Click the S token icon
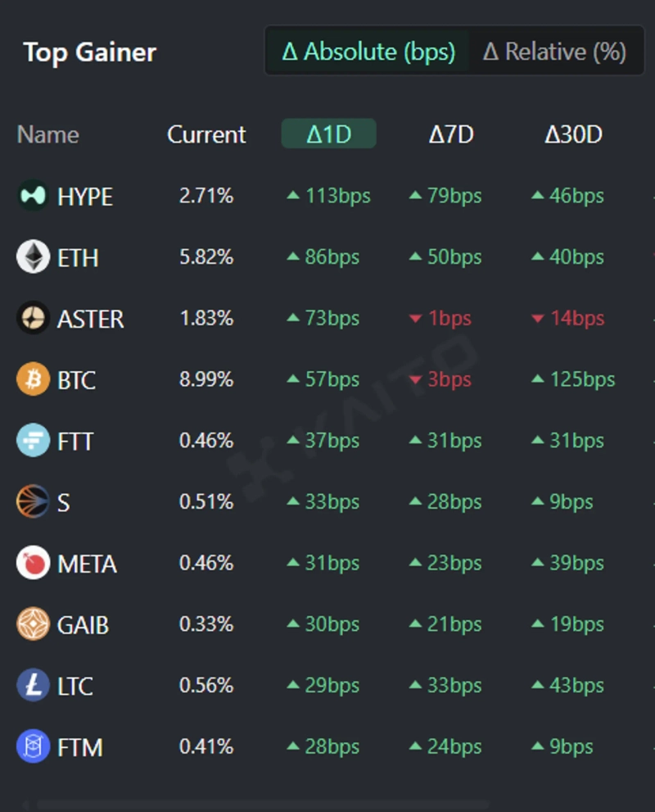 [x=34, y=501]
